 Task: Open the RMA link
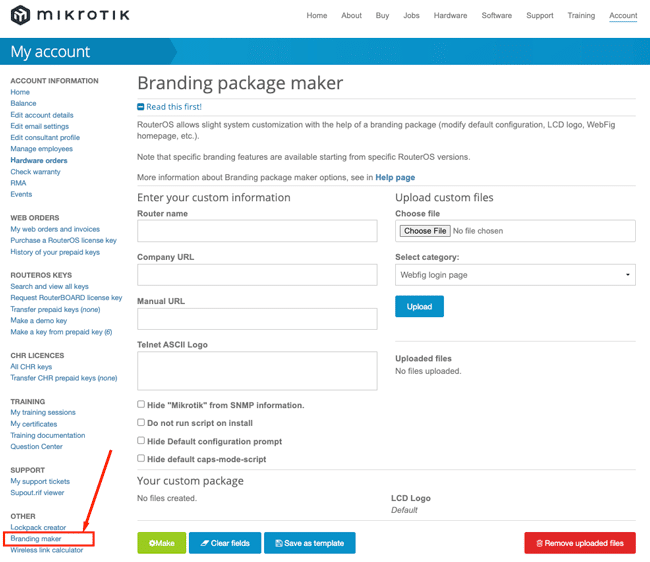18,183
